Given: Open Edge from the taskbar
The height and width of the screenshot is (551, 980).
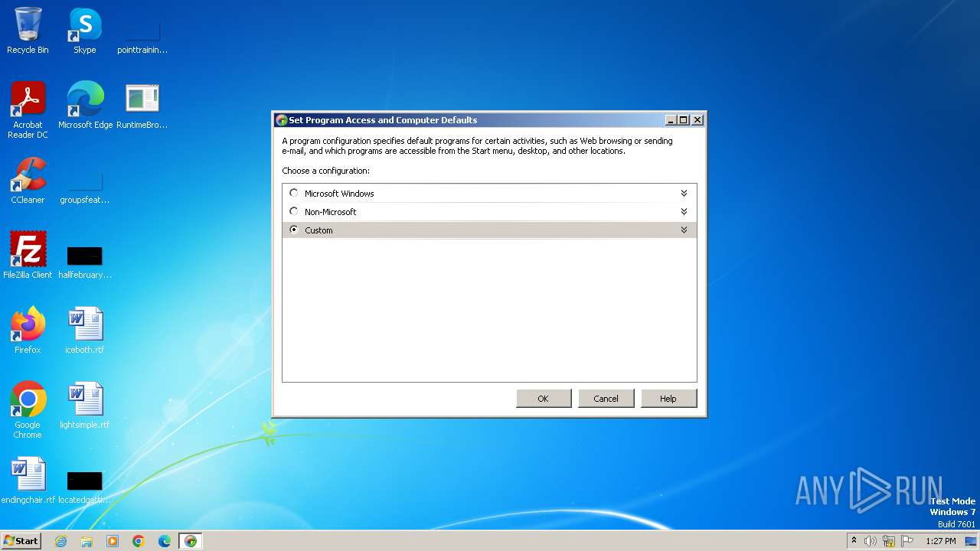Looking at the screenshot, I should point(165,541).
